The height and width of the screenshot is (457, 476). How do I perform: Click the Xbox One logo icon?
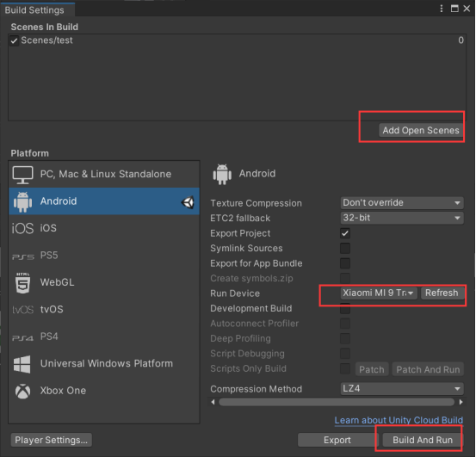(x=22, y=391)
